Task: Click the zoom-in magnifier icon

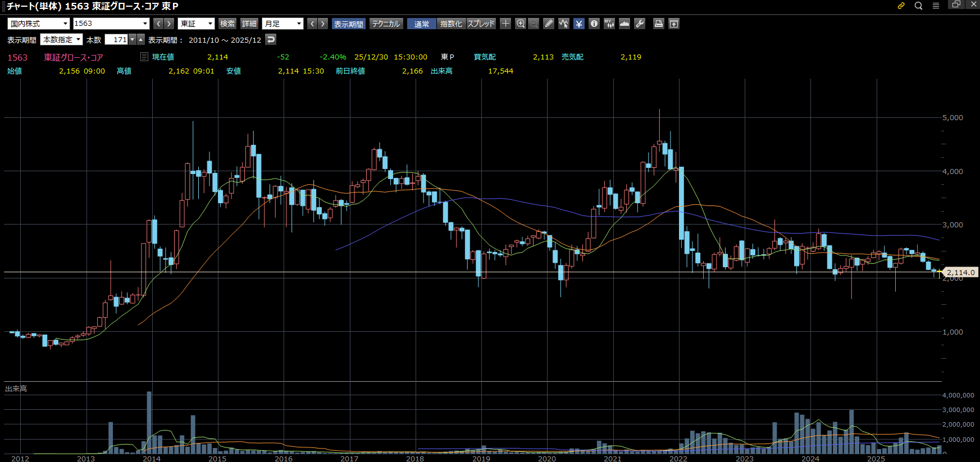Action: click(x=521, y=24)
